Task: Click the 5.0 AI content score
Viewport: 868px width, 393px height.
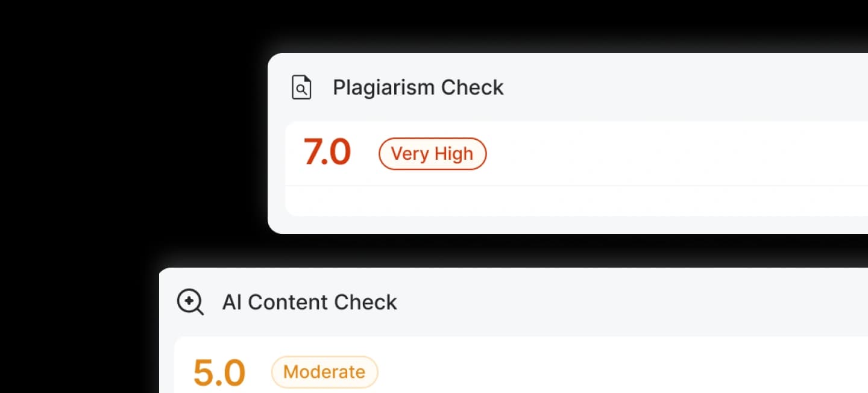Action: pyautogui.click(x=219, y=372)
